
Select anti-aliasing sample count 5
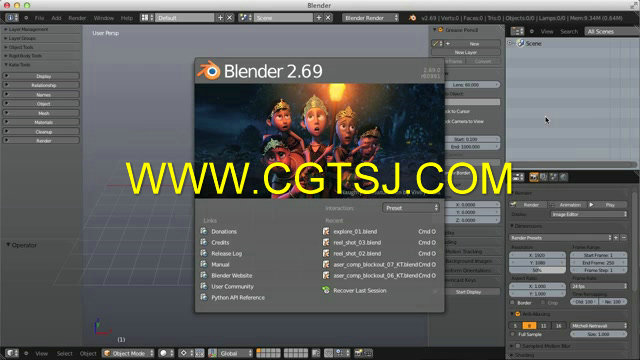point(515,325)
